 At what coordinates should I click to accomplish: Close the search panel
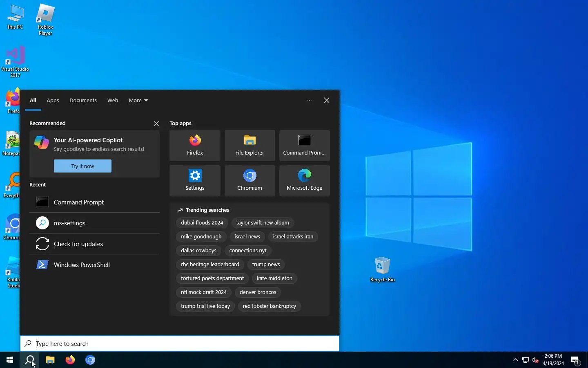[x=327, y=100]
